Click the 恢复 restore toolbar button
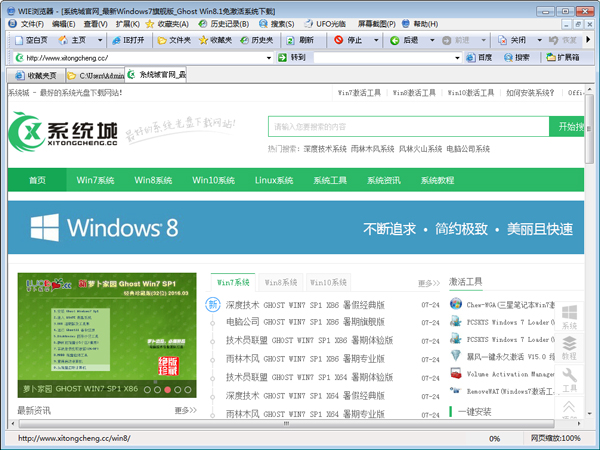The height and width of the screenshot is (450, 600). pyautogui.click(x=562, y=40)
